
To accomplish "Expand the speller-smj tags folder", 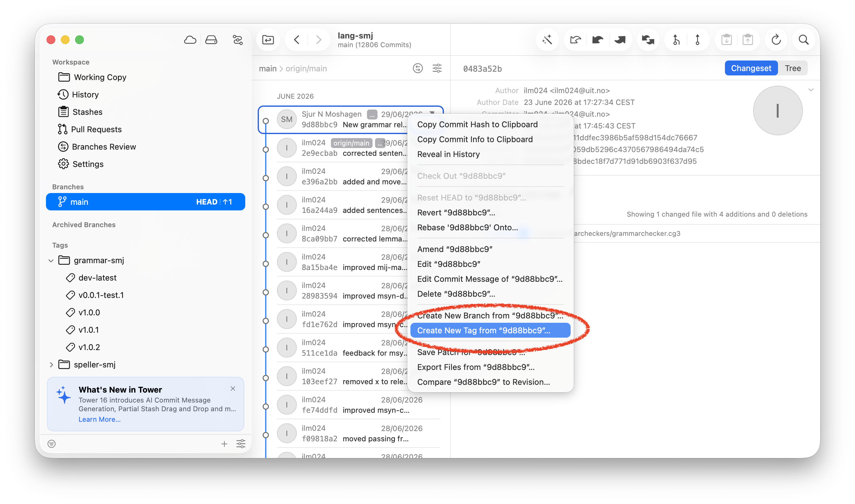I will [x=51, y=365].
